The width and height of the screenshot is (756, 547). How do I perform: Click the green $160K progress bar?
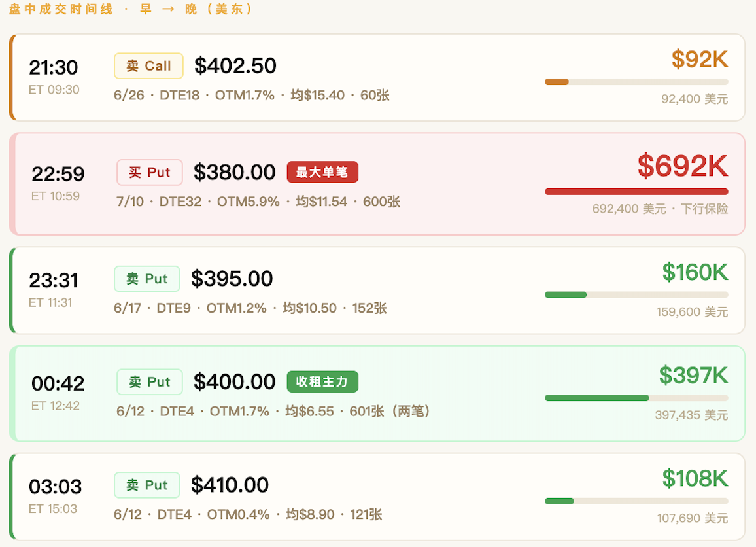coord(636,294)
